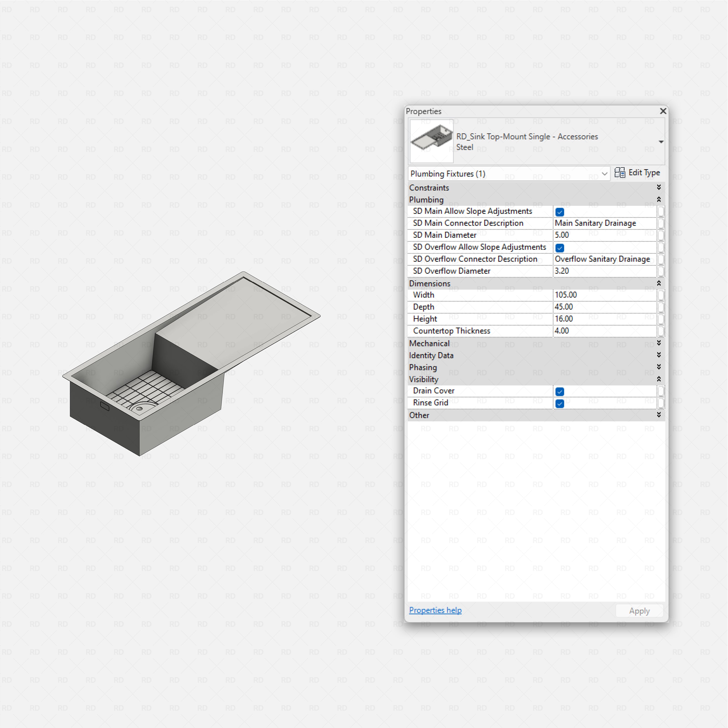Click associate parameter button beside Height
This screenshot has height=728, width=728.
(661, 319)
